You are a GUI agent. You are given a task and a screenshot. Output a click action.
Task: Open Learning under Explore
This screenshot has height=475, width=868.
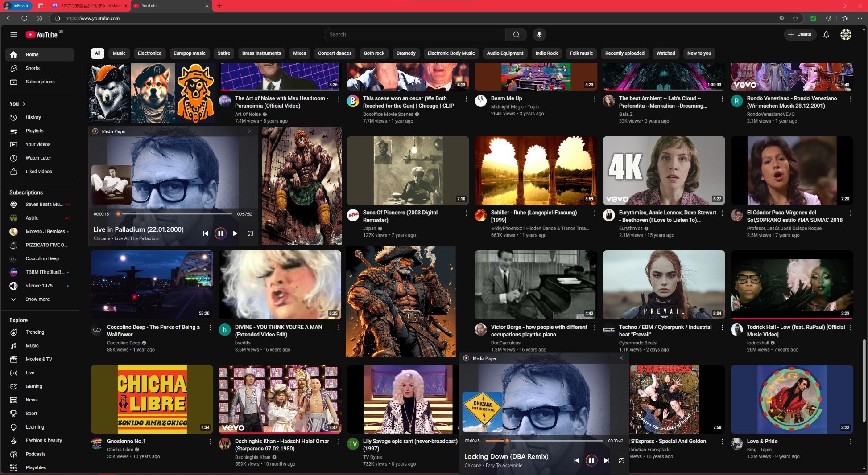point(40,427)
